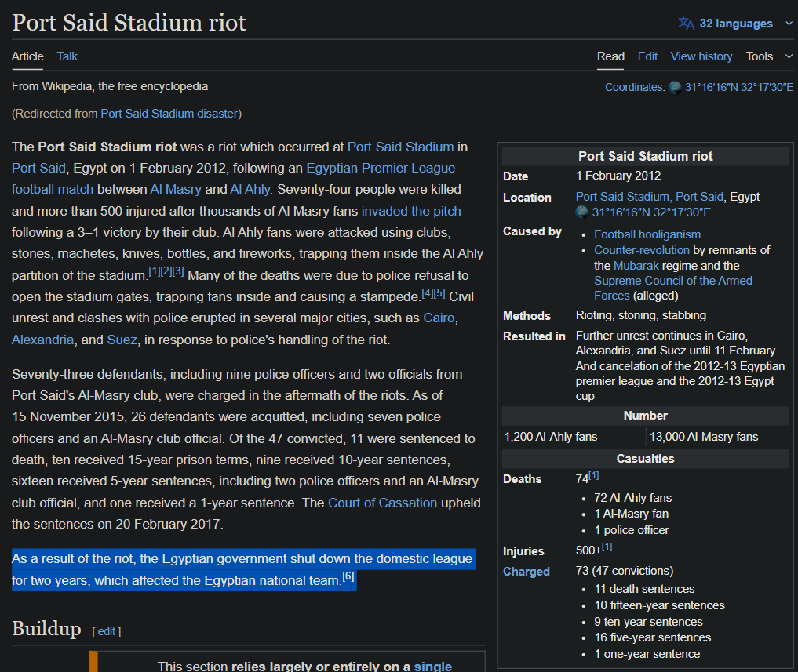Click citation [5] after stampede

click(x=439, y=293)
